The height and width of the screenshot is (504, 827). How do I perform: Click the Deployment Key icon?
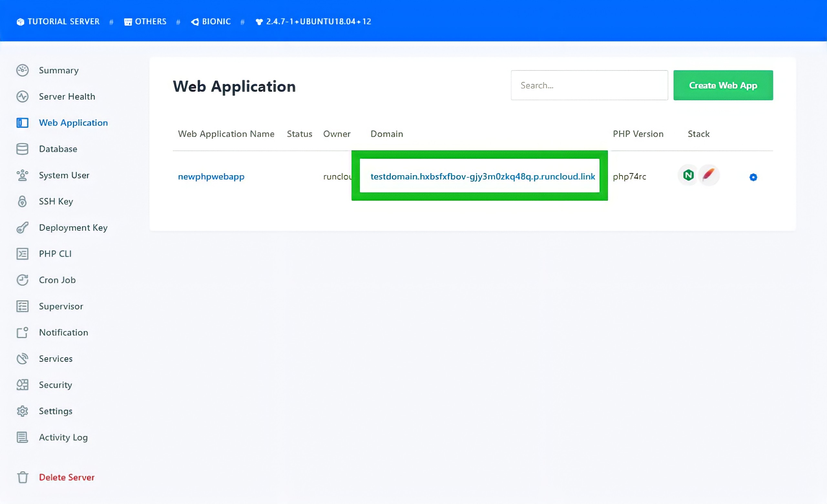point(23,227)
